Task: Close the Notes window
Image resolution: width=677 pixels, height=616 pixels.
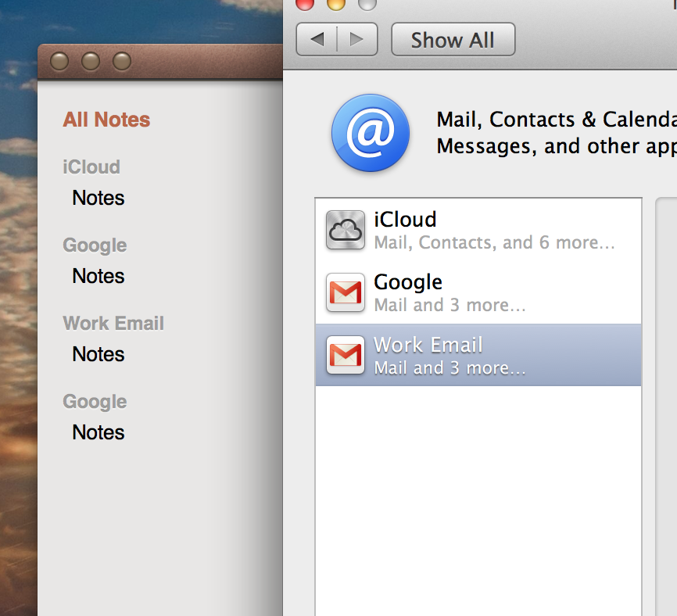Action: tap(59, 61)
